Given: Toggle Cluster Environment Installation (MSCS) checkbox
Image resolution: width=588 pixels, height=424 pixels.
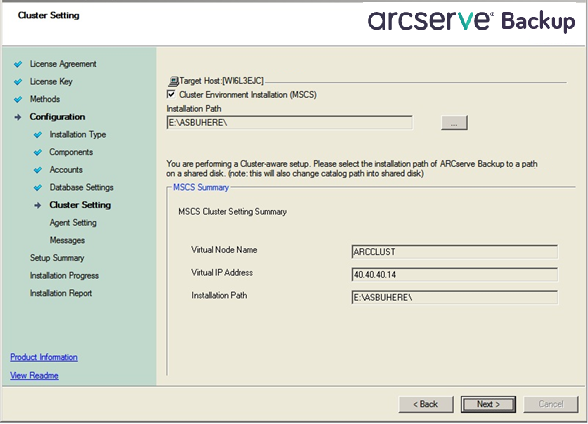Looking at the screenshot, I should pyautogui.click(x=171, y=94).
